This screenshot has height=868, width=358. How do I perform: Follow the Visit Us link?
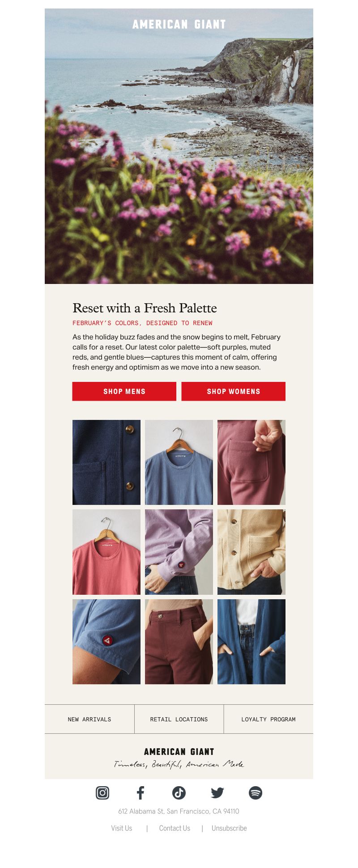(122, 828)
